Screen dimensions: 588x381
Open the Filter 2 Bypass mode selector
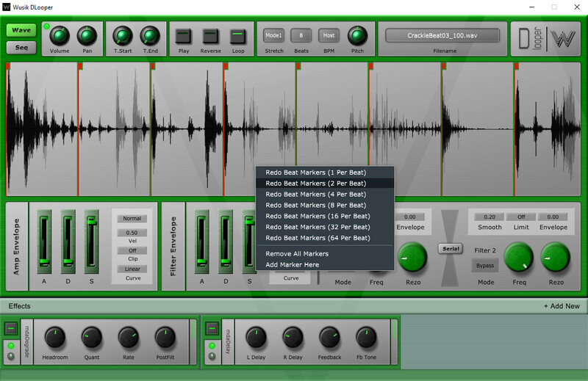(x=485, y=266)
